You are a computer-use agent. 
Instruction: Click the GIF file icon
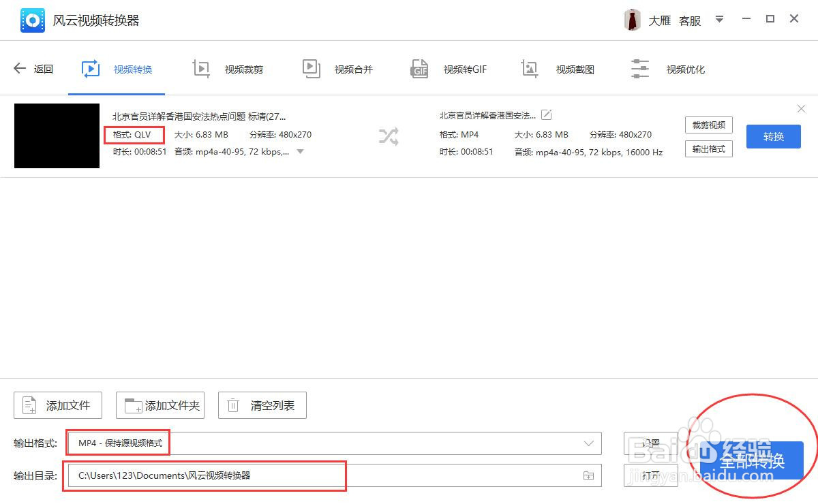tap(419, 69)
